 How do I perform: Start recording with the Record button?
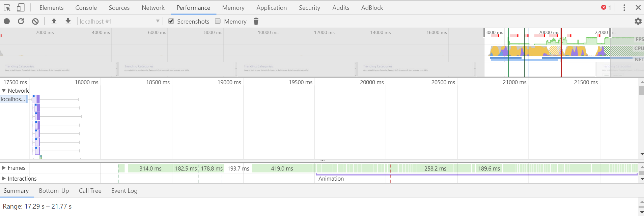tap(7, 21)
